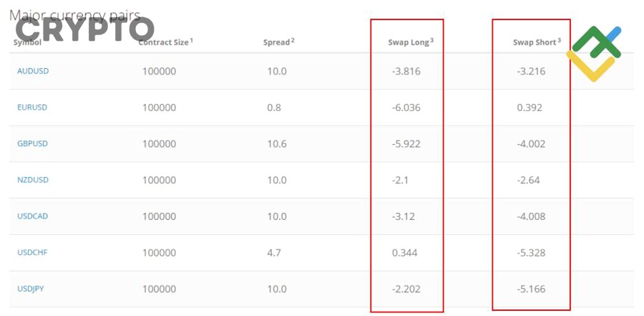The image size is (644, 316).
Task: Select USDJPY swap short value -5.166
Action: (x=531, y=289)
